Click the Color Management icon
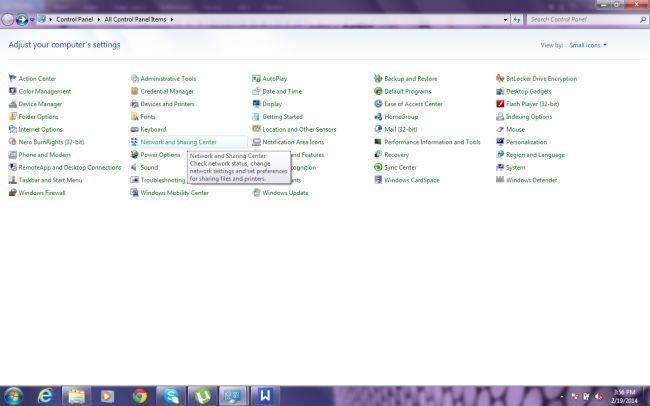Image resolution: width=650 pixels, height=406 pixels. (12, 91)
